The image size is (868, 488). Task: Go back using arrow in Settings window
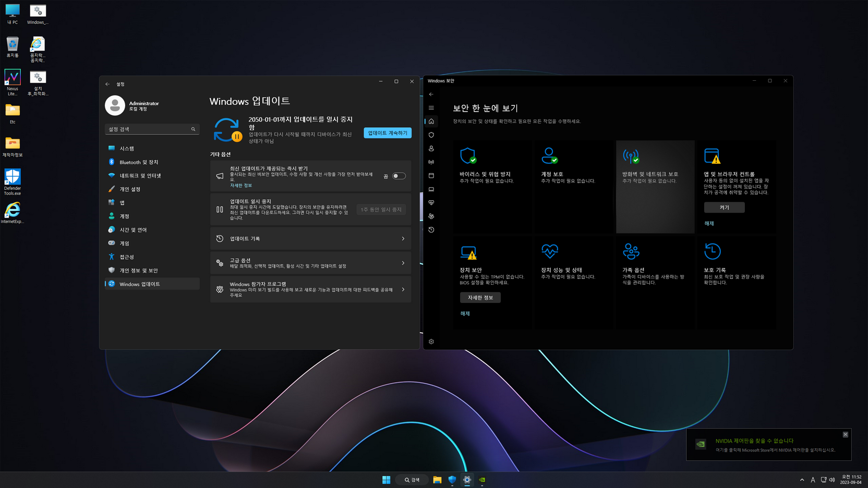pyautogui.click(x=107, y=84)
